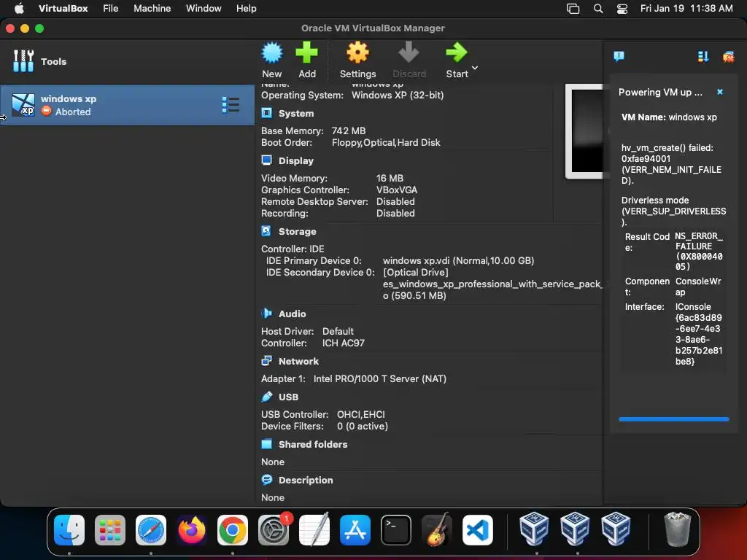Viewport: 747px width, 560px height.
Task: Open Spotlight search in menu bar
Action: tap(598, 9)
